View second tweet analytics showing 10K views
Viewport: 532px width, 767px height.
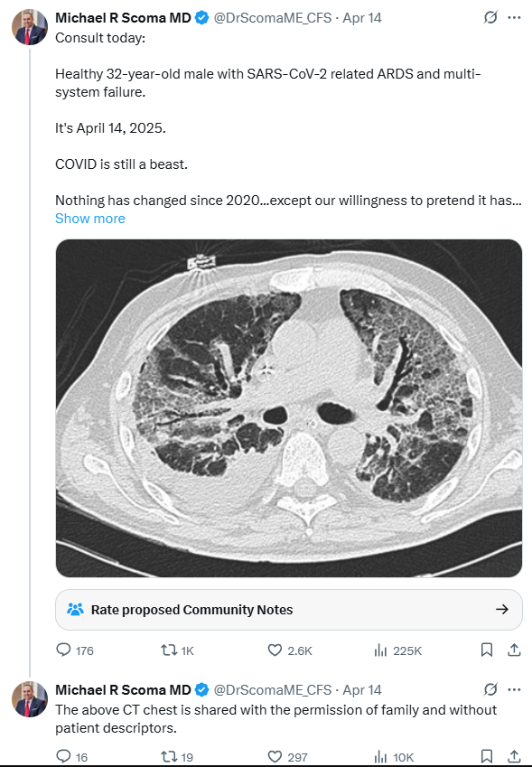coord(394,757)
